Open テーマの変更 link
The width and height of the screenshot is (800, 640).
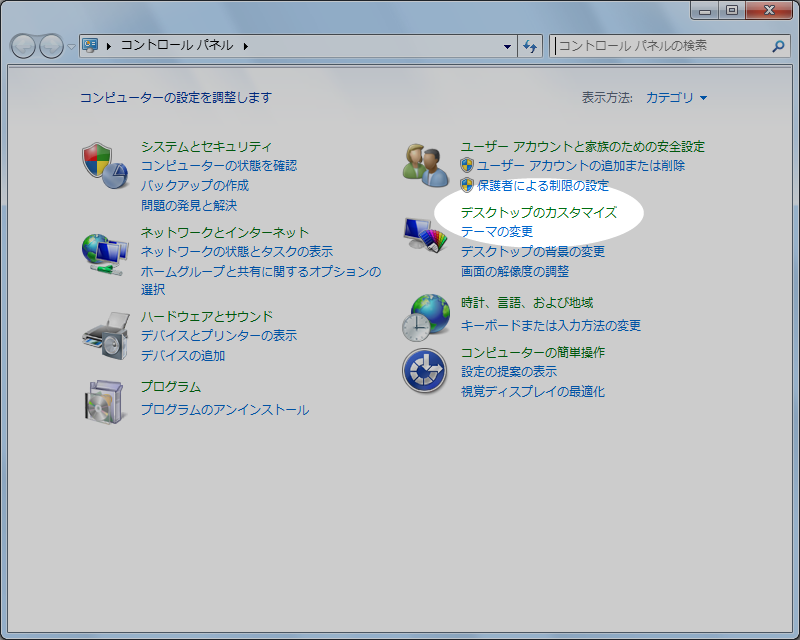point(497,232)
